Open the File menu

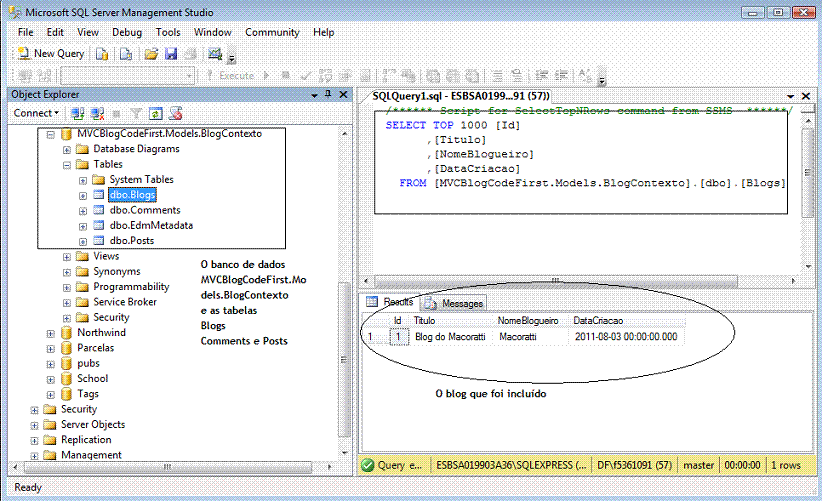(x=25, y=32)
